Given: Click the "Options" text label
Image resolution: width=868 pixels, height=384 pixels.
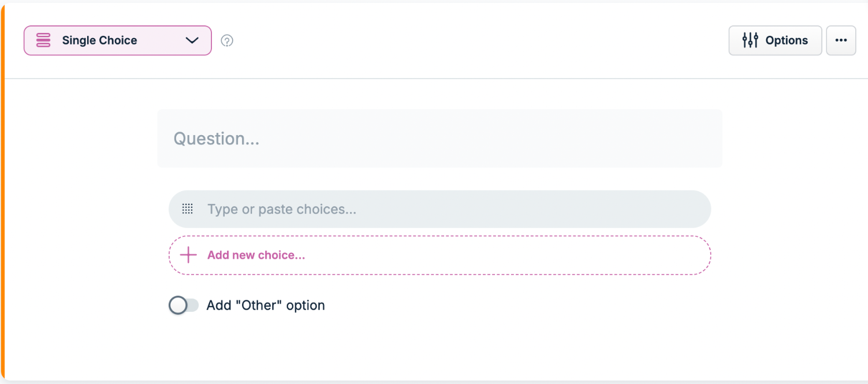Looking at the screenshot, I should tap(787, 40).
